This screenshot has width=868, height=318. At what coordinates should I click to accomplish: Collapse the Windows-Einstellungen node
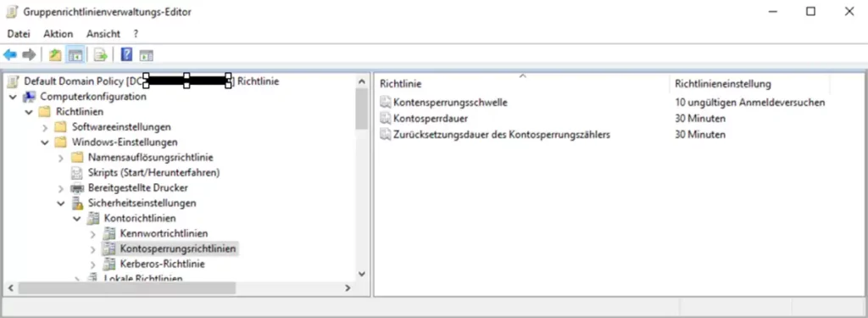tap(45, 142)
